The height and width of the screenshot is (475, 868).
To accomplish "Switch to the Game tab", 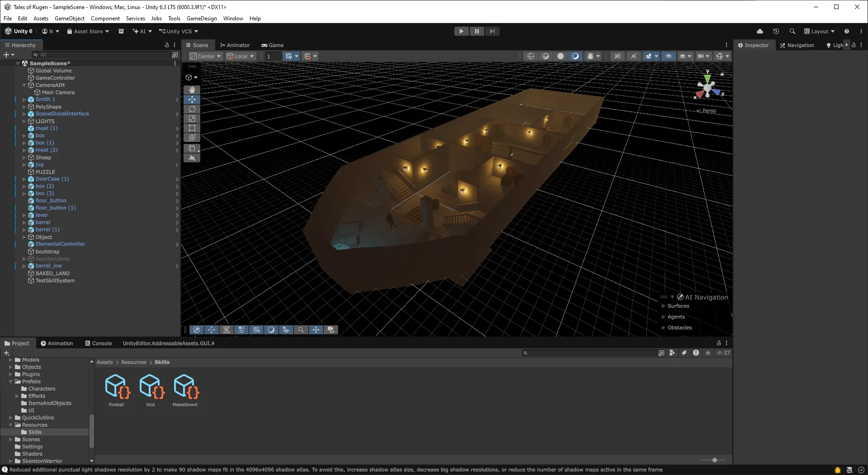I will pos(273,45).
